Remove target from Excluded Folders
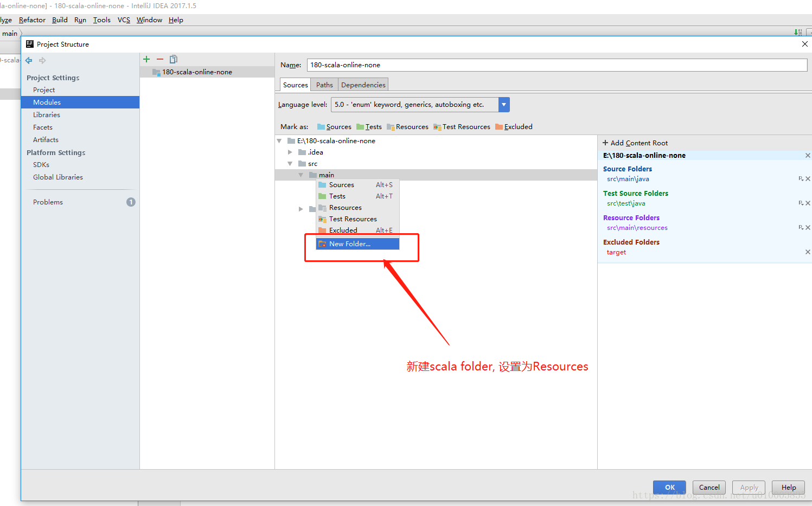Viewport: 812px width, 506px height. click(x=808, y=252)
